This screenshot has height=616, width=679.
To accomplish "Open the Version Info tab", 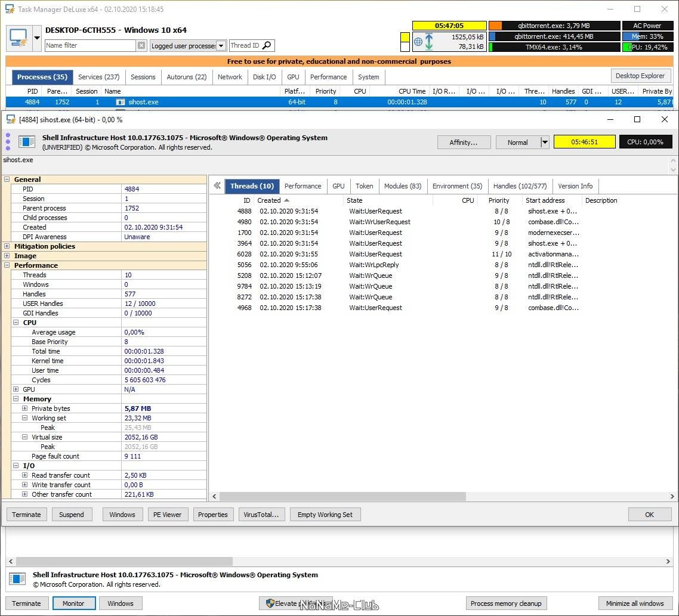I will tap(575, 186).
